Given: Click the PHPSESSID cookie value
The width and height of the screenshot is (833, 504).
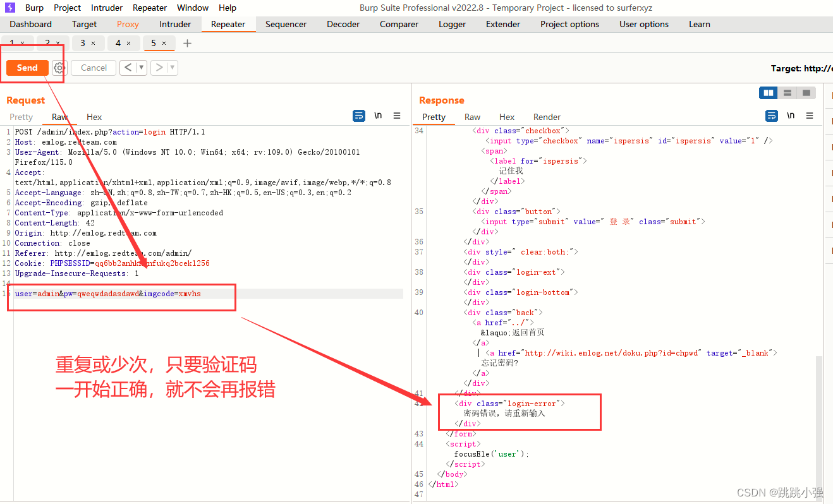Looking at the screenshot, I should pyautogui.click(x=152, y=263).
